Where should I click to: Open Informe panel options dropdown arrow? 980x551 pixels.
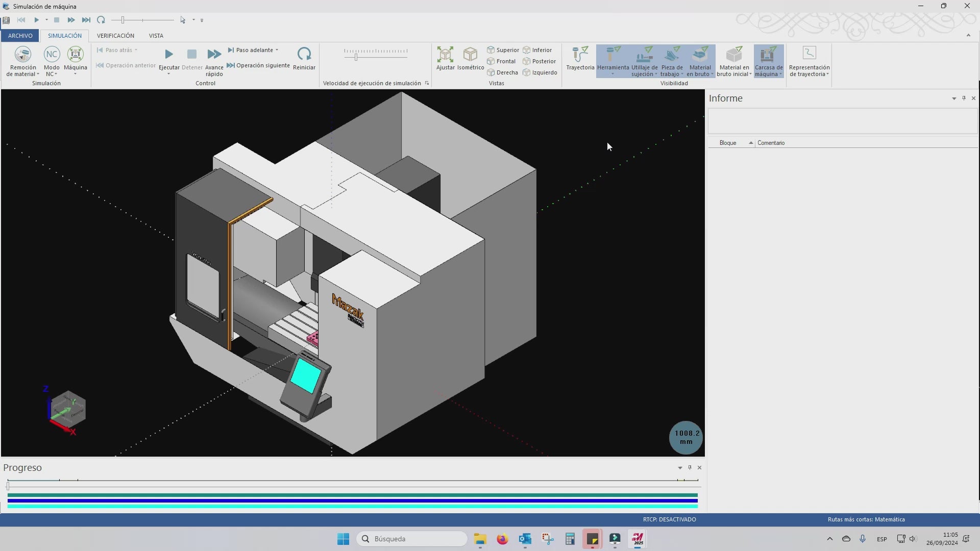954,98
